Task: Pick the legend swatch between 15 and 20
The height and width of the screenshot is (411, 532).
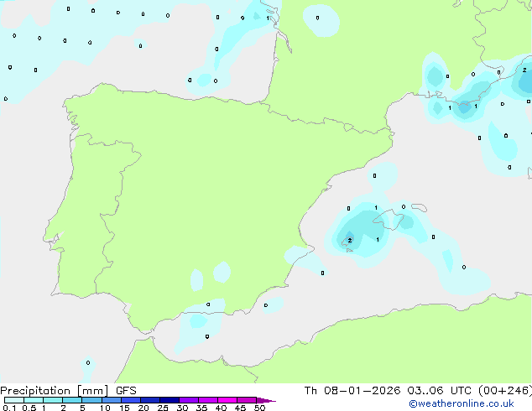Action: tap(131, 400)
